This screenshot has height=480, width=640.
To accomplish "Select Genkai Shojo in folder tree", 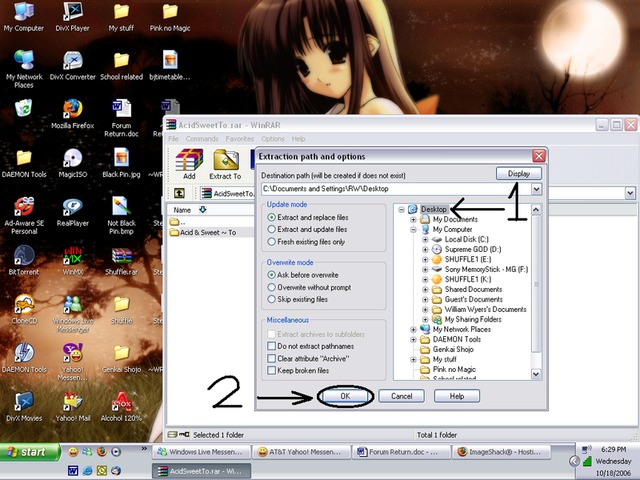I will coord(453,349).
